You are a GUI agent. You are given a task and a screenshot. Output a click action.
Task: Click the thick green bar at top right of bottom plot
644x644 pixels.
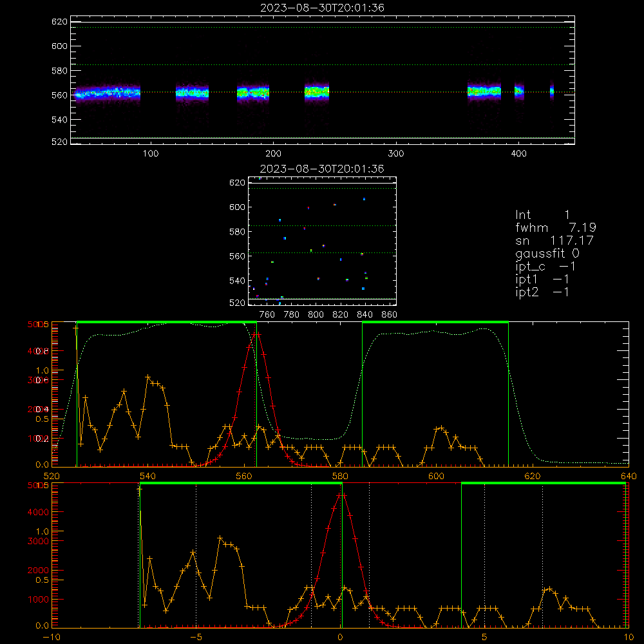click(x=544, y=484)
